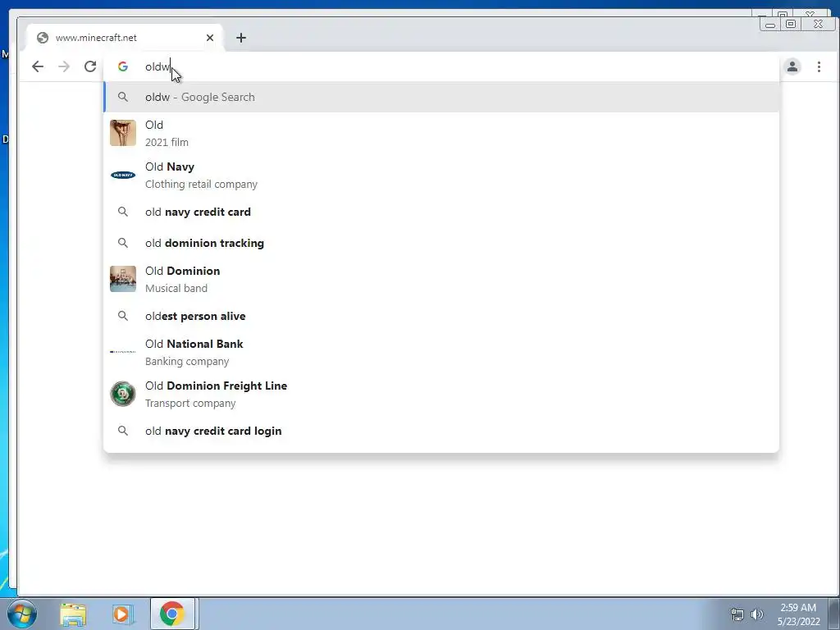Choose 'Old Dominion Freight Line' suggestion

click(441, 394)
